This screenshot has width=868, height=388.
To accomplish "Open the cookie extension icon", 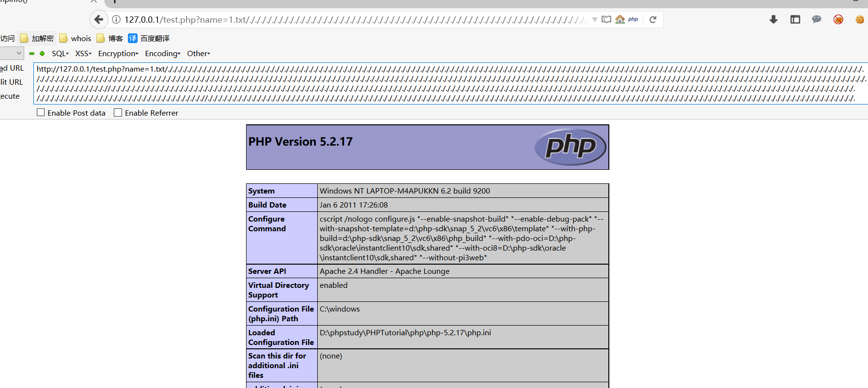I will pyautogui.click(x=860, y=19).
